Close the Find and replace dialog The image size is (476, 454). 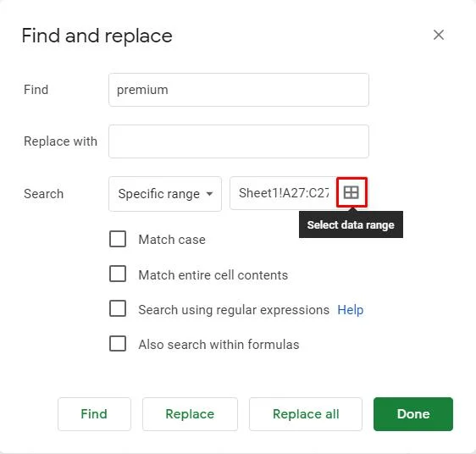439,35
